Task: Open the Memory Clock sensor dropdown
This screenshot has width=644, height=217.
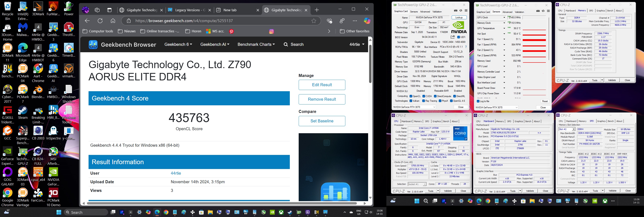Action: [x=504, y=23]
